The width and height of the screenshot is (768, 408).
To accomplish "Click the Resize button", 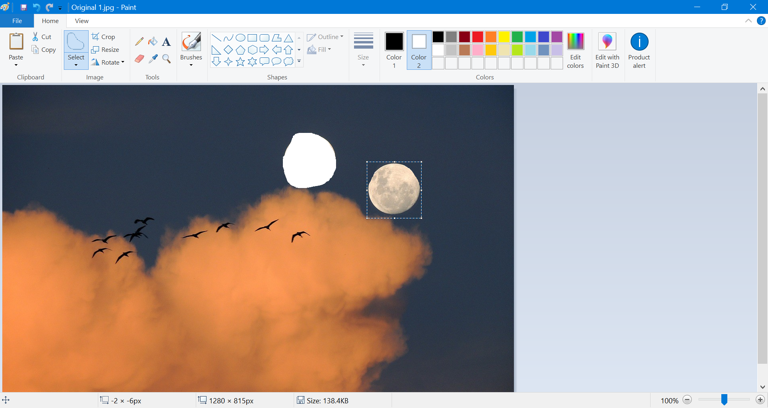I will click(x=105, y=49).
